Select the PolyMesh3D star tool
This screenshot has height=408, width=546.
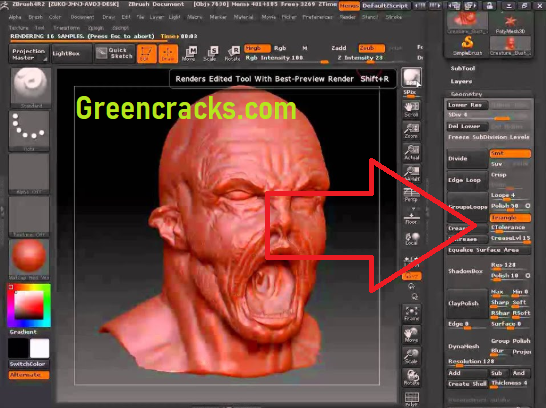pos(510,23)
